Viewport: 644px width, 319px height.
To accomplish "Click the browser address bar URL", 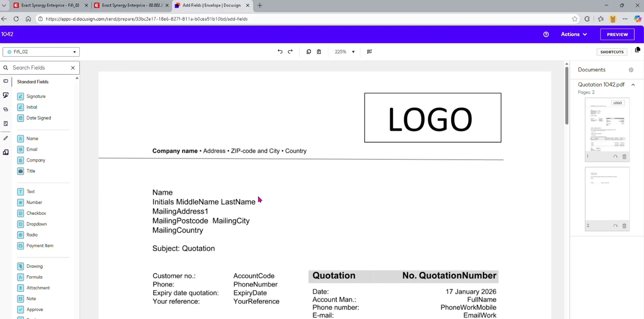I will click(147, 19).
